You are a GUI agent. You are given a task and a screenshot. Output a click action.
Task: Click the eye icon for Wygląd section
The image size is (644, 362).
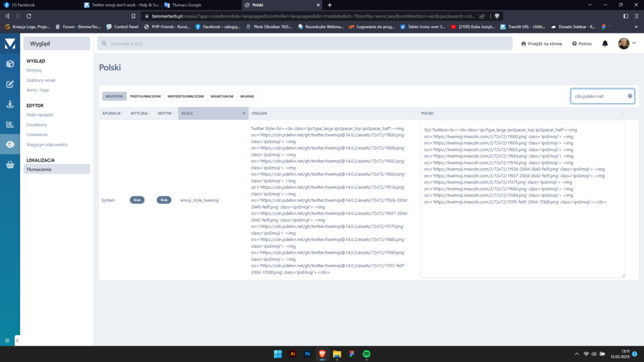pos(10,144)
